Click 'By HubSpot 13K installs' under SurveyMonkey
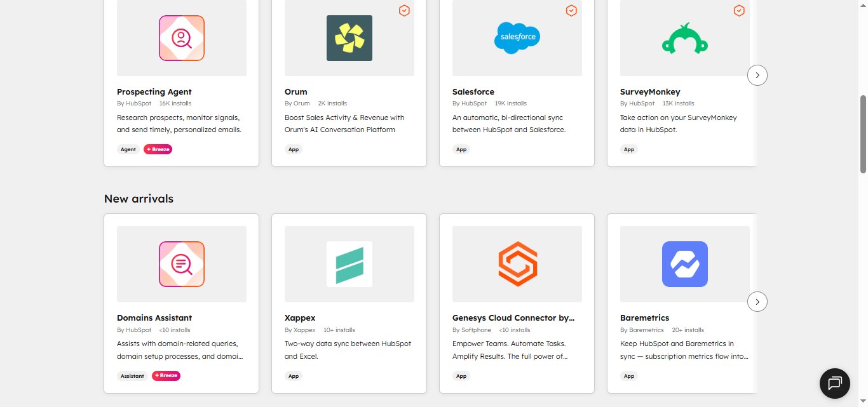This screenshot has height=407, width=868. tap(657, 103)
